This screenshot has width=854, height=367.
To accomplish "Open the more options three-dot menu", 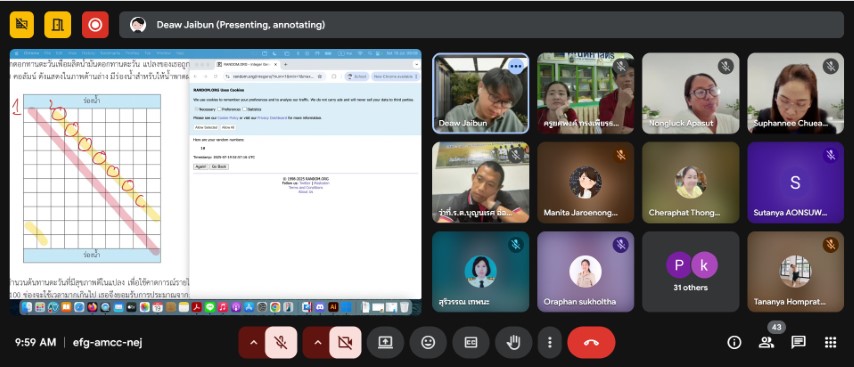I will (550, 342).
